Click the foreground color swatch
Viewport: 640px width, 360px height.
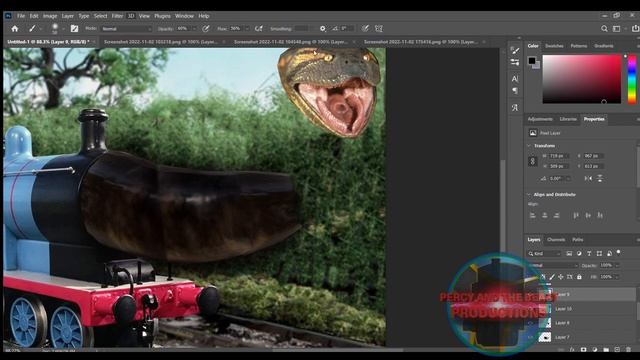531,61
